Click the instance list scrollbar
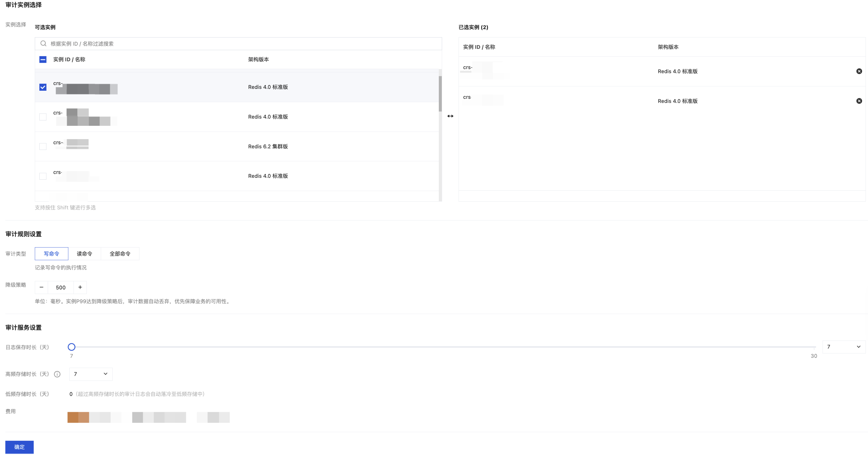 pos(440,94)
